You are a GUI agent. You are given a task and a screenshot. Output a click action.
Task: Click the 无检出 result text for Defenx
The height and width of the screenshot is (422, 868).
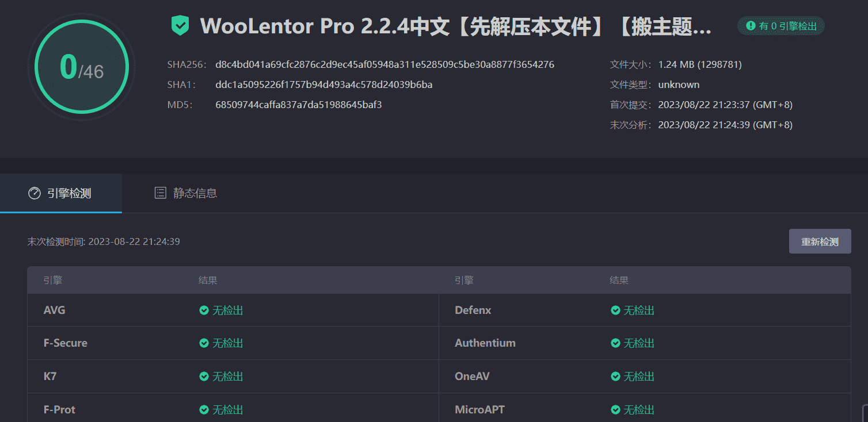point(639,310)
